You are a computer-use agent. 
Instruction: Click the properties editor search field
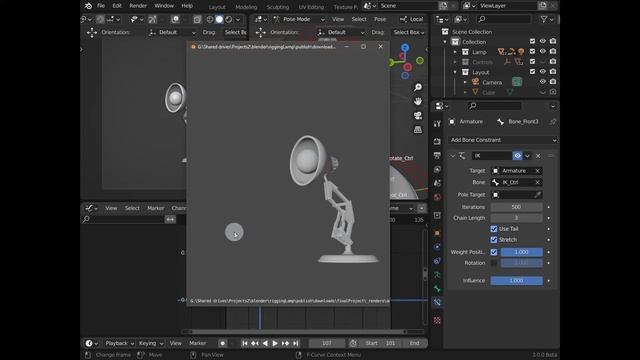[494, 106]
